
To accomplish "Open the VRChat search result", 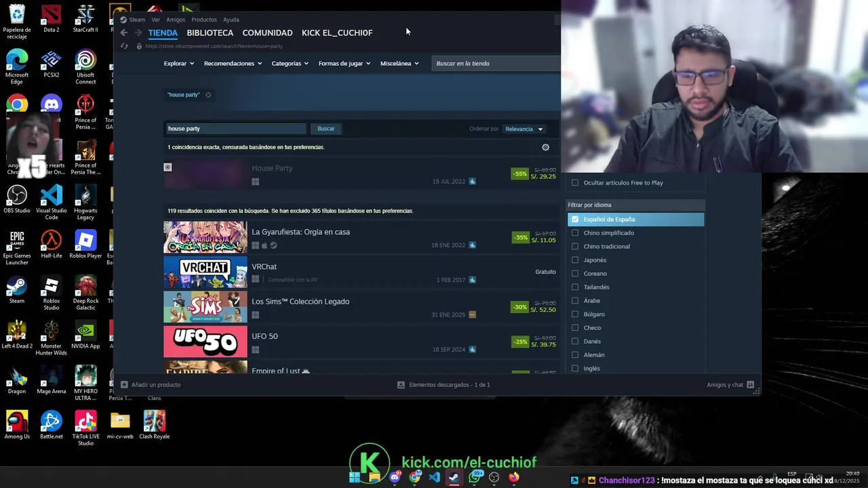I will (359, 272).
